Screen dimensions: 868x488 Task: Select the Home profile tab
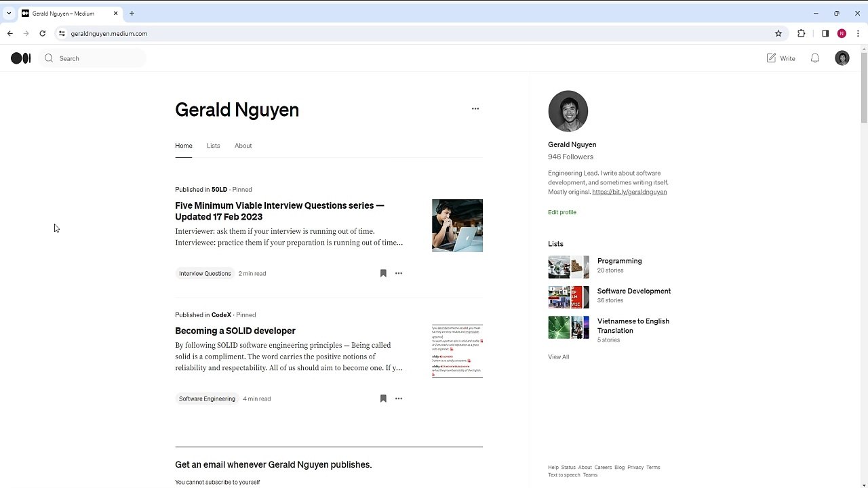click(x=184, y=146)
